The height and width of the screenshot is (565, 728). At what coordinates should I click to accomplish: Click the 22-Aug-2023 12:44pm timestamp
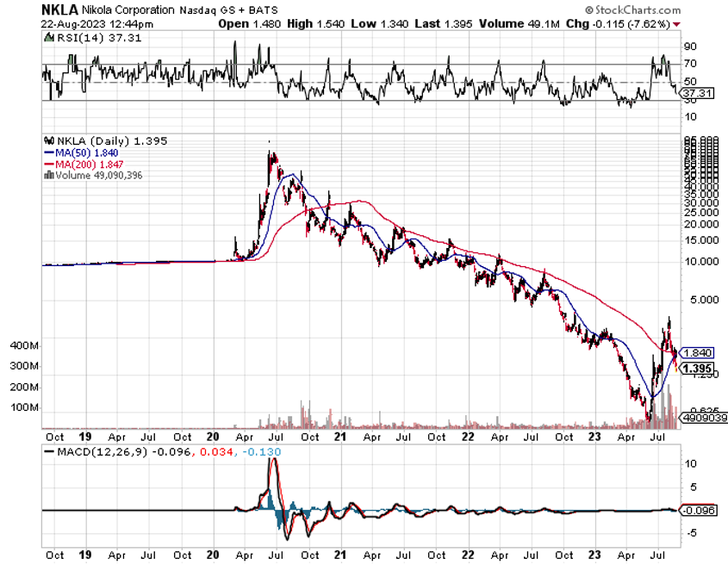(87, 23)
